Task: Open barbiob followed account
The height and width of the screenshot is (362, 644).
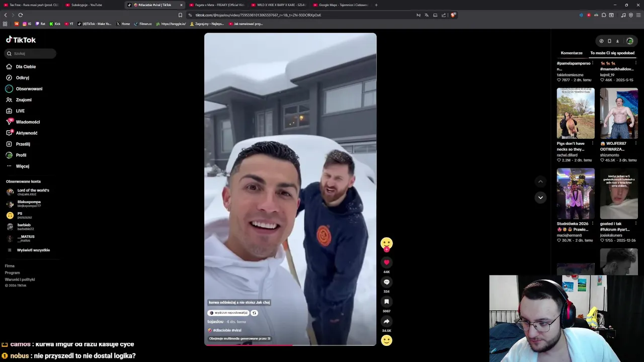Action: click(x=20, y=227)
